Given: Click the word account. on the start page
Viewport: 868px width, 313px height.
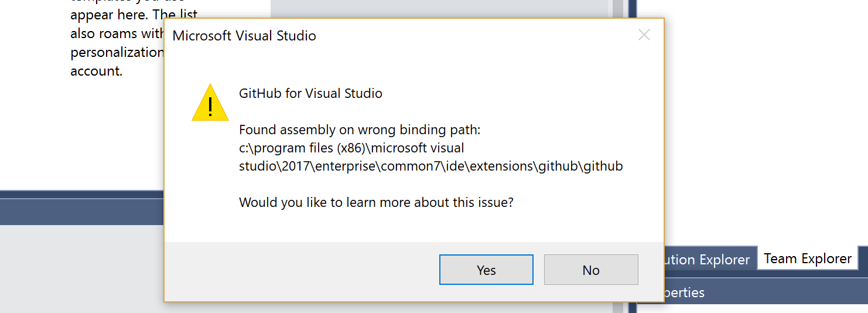Looking at the screenshot, I should click(x=97, y=71).
